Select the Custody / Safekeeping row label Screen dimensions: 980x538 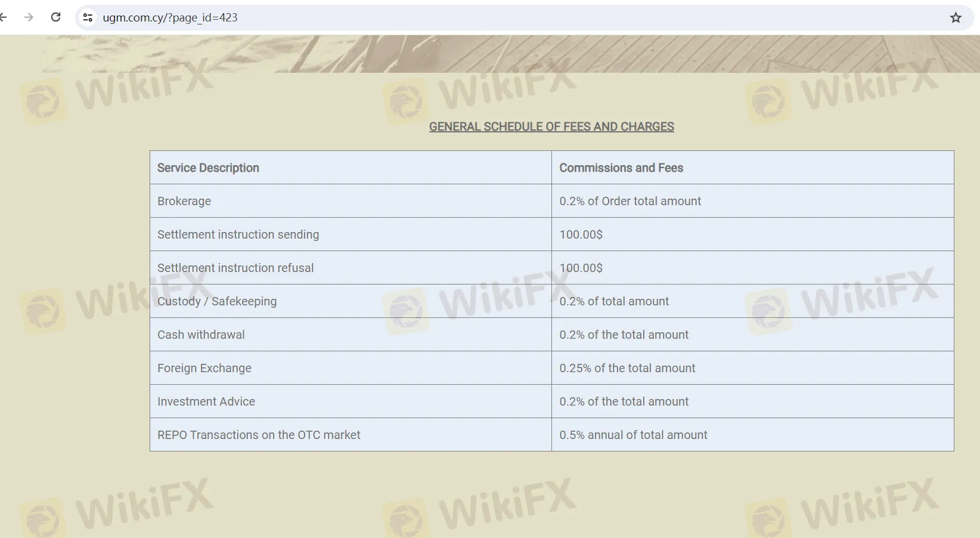[x=217, y=301]
